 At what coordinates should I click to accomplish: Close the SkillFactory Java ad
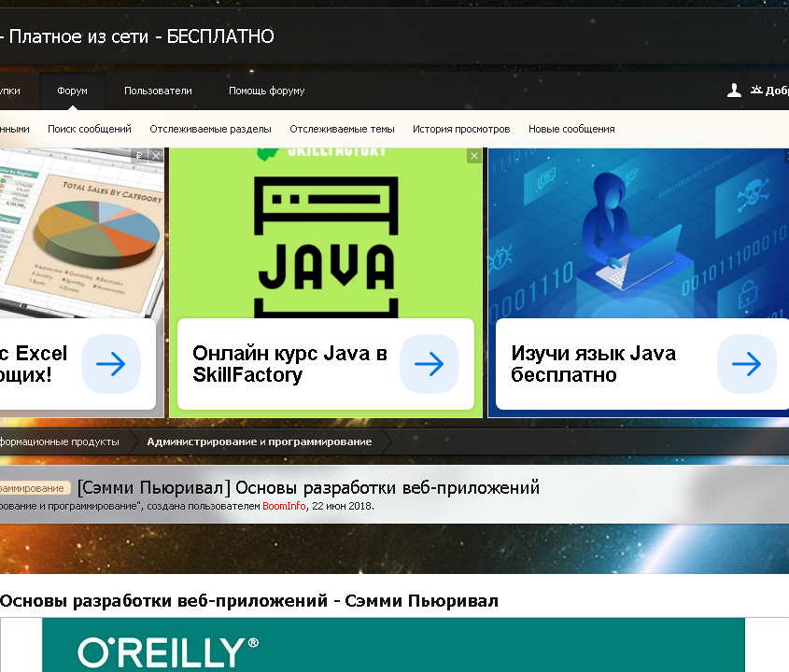tap(474, 156)
